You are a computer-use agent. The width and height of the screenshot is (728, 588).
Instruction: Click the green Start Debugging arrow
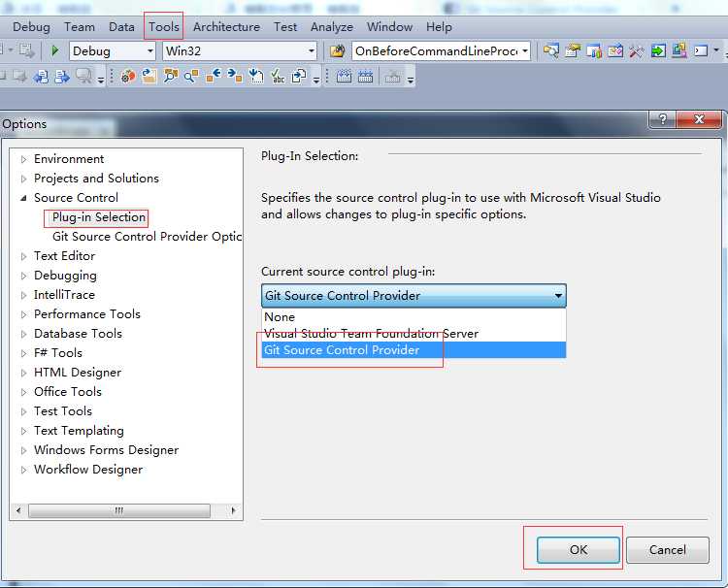click(x=54, y=50)
